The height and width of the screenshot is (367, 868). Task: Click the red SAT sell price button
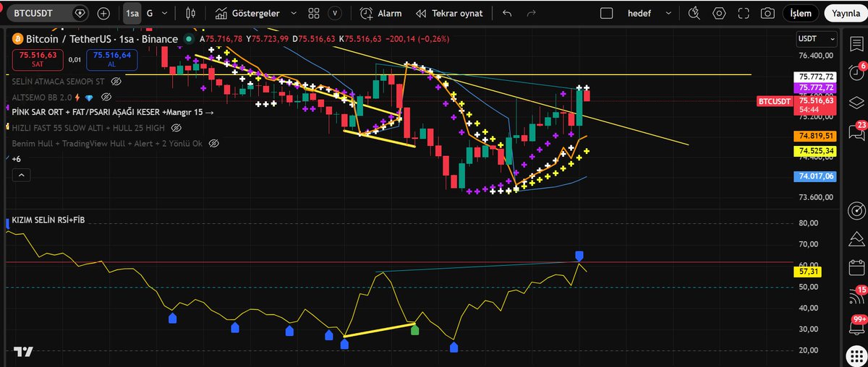[x=37, y=59]
